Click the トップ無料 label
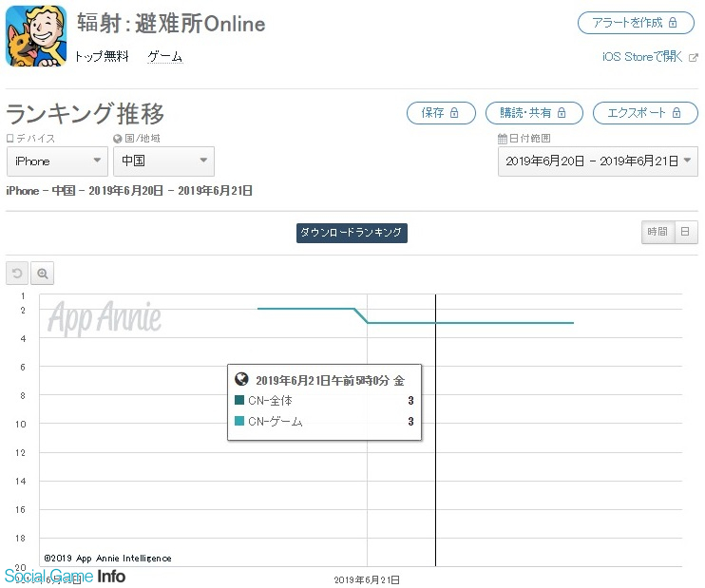 tap(102, 57)
